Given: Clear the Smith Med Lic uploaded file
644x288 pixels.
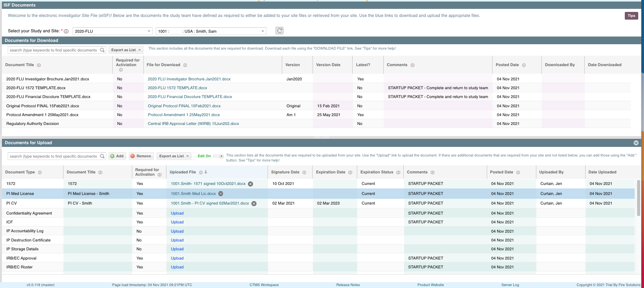Looking at the screenshot, I should pyautogui.click(x=221, y=194).
